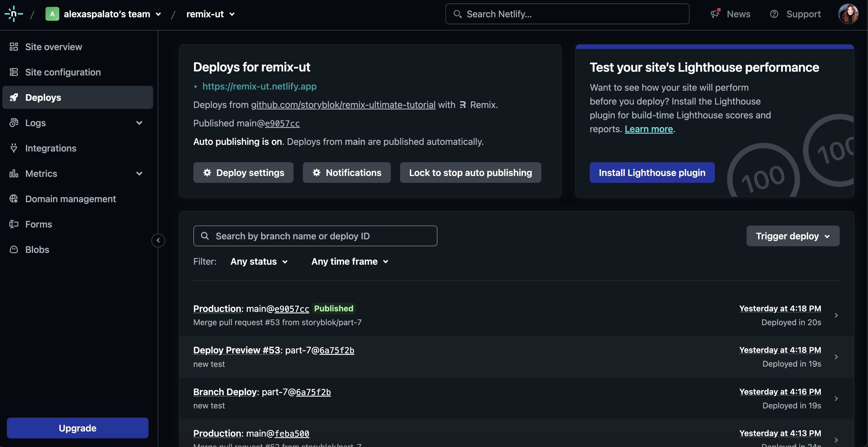Click the Notifications button
This screenshot has width=868, height=447.
pos(347,173)
